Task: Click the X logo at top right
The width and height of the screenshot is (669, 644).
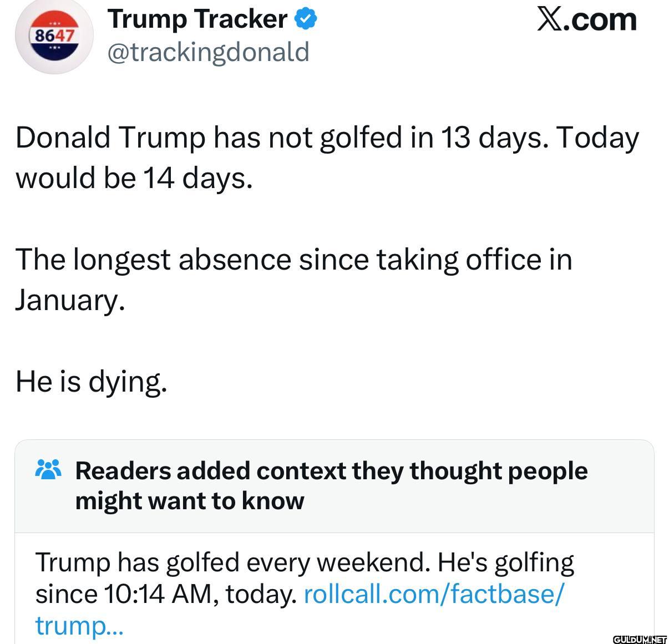Action: [x=550, y=19]
